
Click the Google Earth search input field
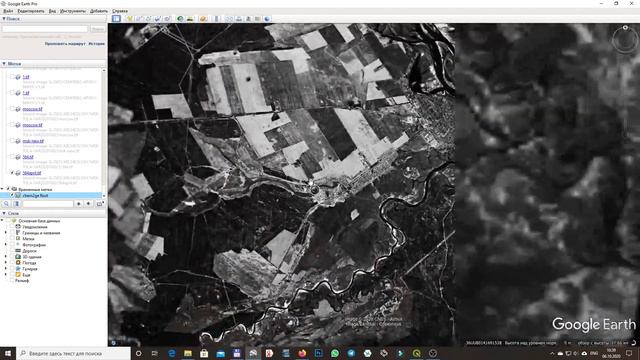[45, 29]
